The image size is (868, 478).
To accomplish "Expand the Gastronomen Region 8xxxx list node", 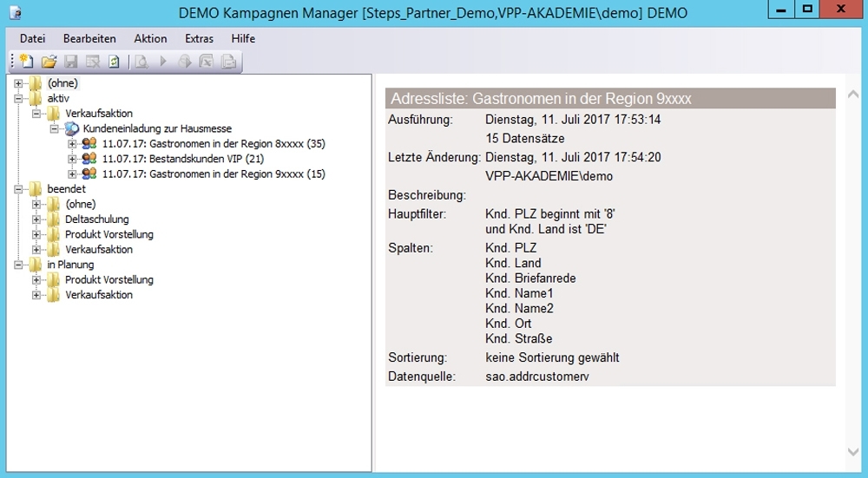I will coord(72,144).
